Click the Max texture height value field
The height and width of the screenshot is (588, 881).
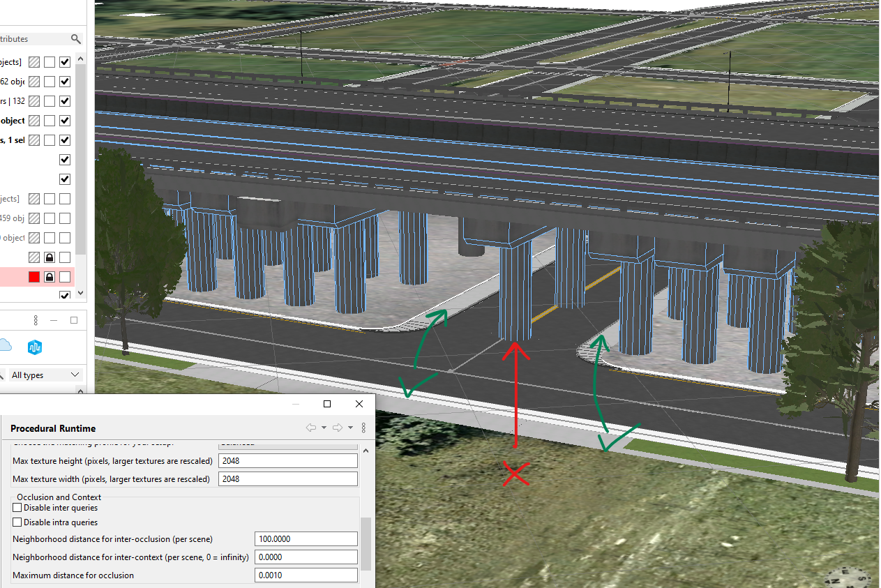click(x=287, y=460)
